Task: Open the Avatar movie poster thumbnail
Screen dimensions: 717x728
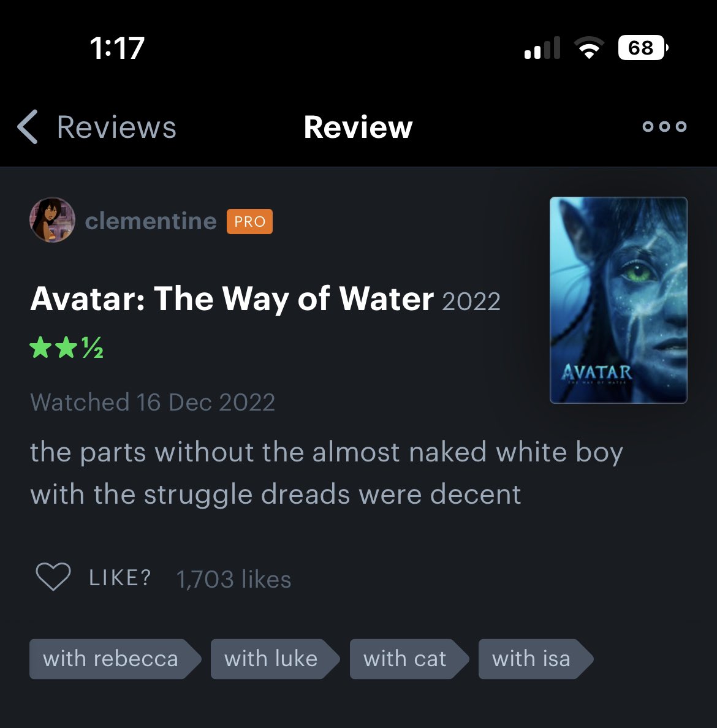Action: pyautogui.click(x=618, y=300)
